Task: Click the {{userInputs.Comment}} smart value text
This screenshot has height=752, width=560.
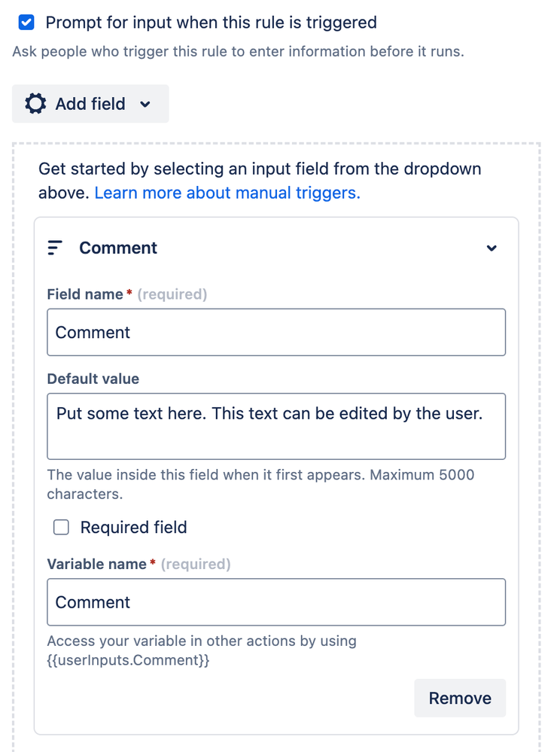Action: pyautogui.click(x=128, y=660)
